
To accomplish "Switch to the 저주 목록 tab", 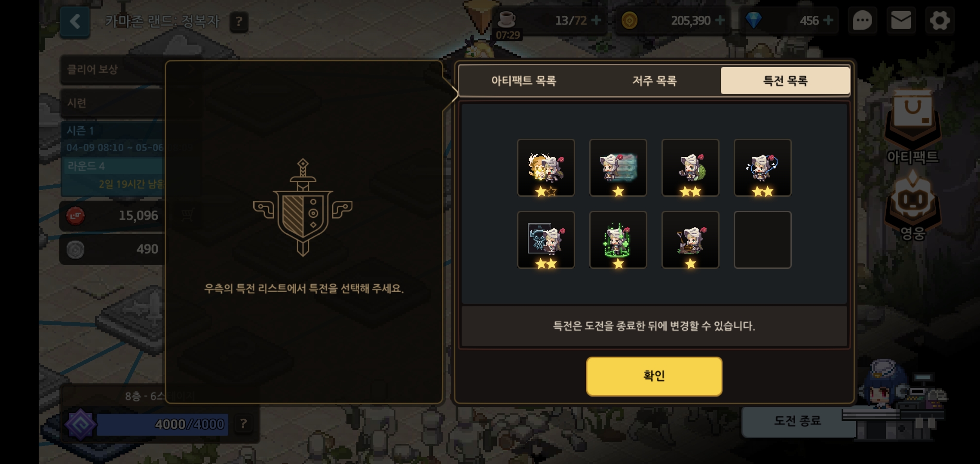I will (x=654, y=80).
